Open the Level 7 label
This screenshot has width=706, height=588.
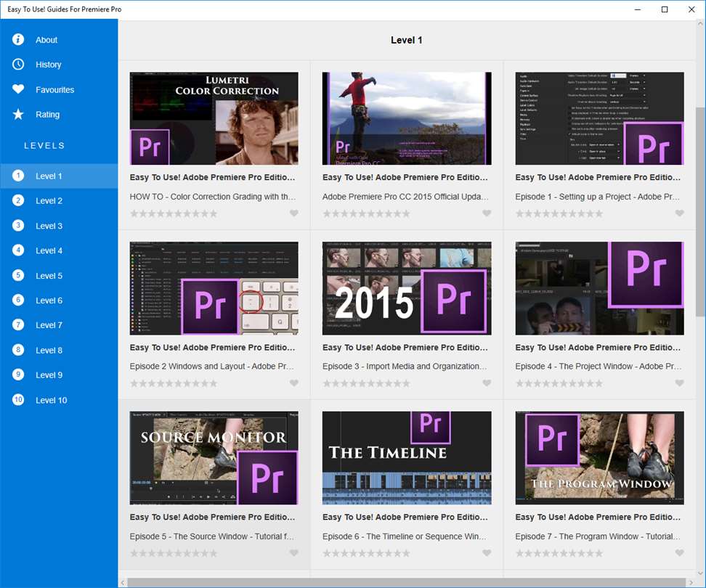click(x=49, y=325)
